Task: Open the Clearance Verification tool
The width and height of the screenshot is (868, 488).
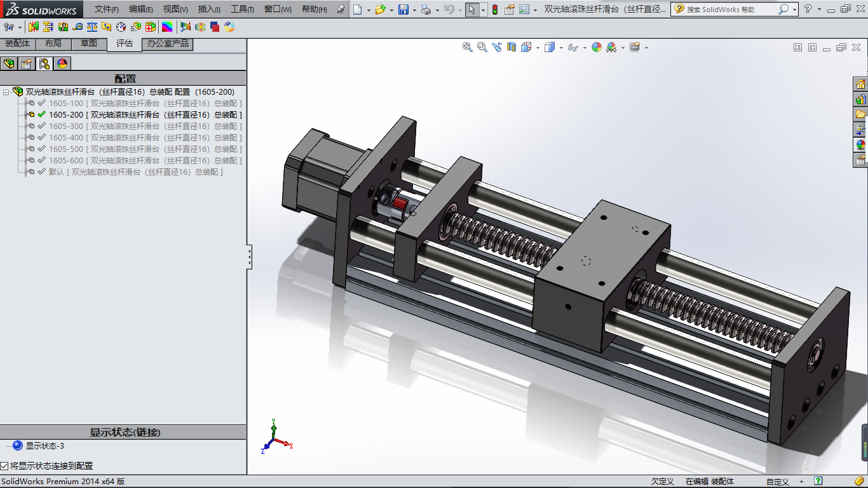Action: (48, 27)
